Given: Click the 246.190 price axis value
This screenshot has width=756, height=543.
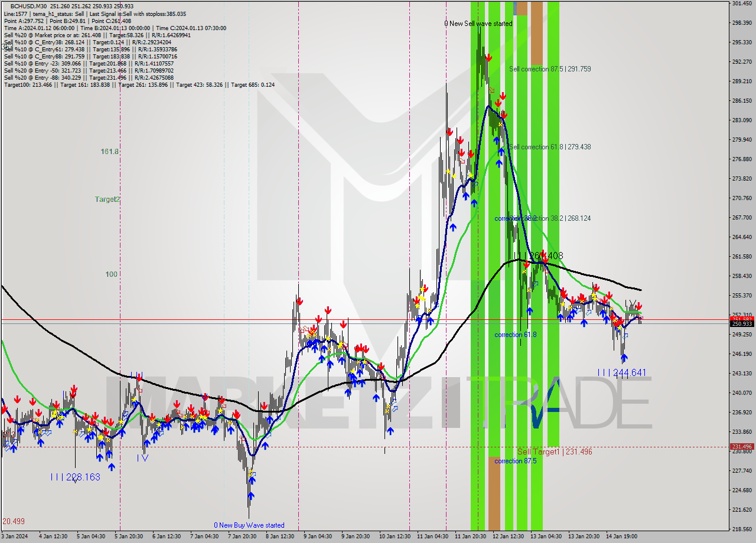Looking at the screenshot, I should pyautogui.click(x=741, y=354).
